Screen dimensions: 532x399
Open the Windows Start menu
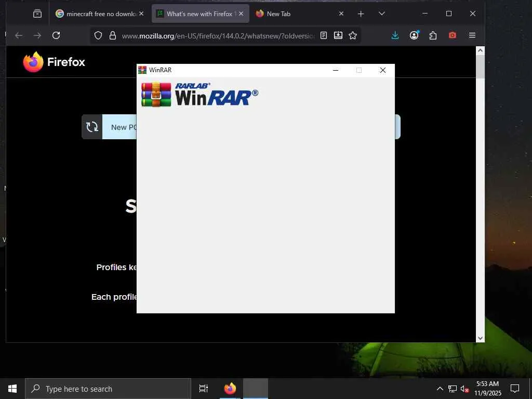12,389
